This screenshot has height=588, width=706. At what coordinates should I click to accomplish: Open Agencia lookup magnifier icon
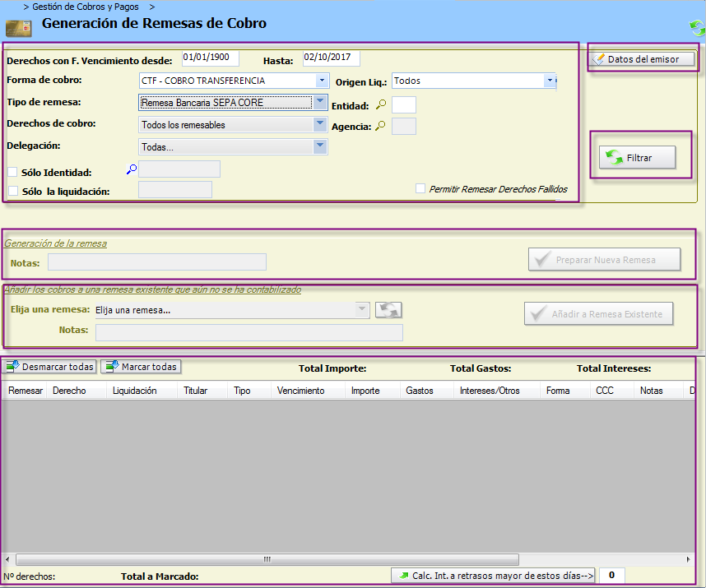click(380, 126)
